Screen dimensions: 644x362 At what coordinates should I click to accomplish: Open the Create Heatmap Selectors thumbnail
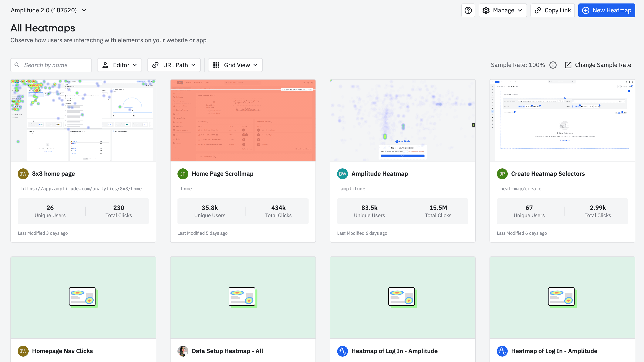[x=562, y=120]
